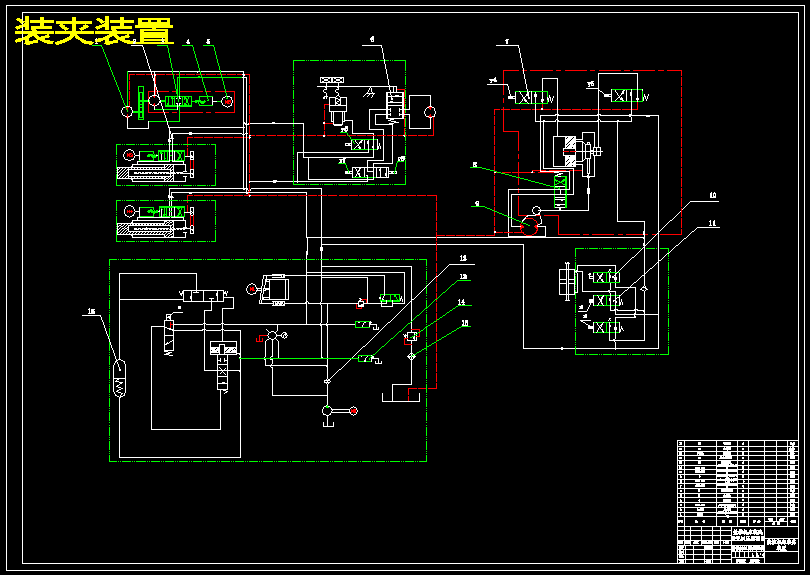Click the red pump motor circle
810x575 pixels.
click(x=353, y=411)
